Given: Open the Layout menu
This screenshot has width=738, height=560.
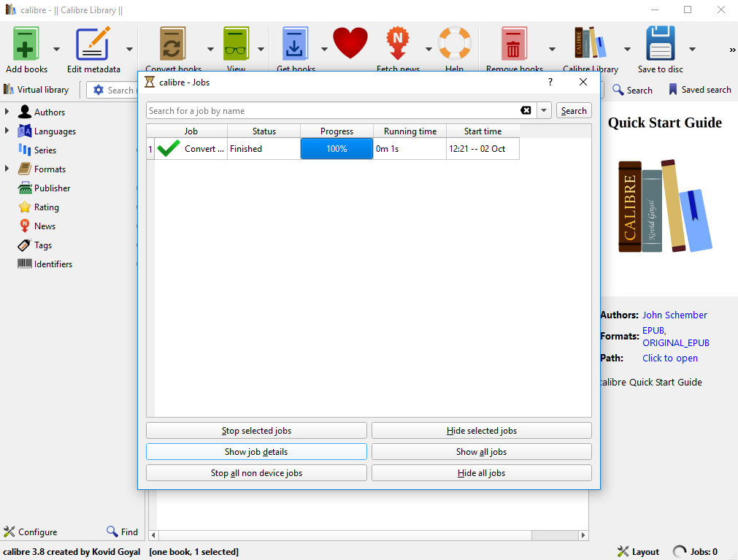Looking at the screenshot, I should (638, 551).
